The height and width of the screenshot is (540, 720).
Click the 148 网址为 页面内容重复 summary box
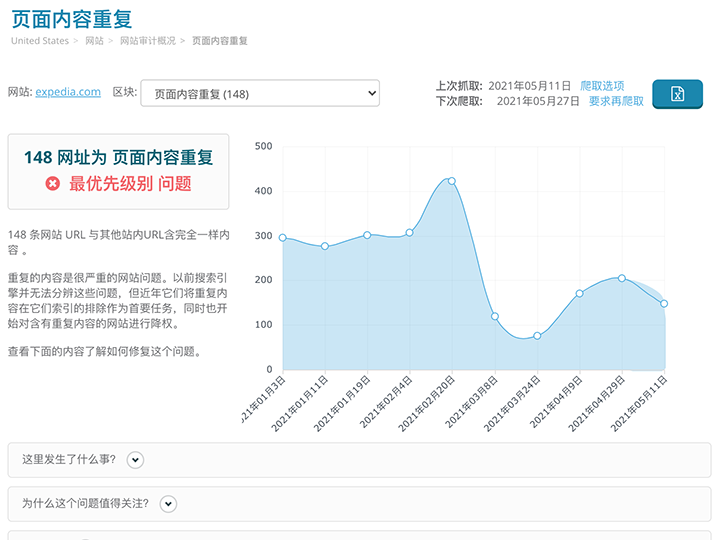pos(118,171)
